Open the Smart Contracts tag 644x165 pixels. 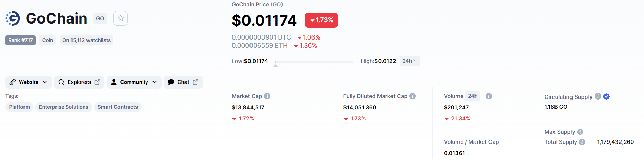[118, 107]
